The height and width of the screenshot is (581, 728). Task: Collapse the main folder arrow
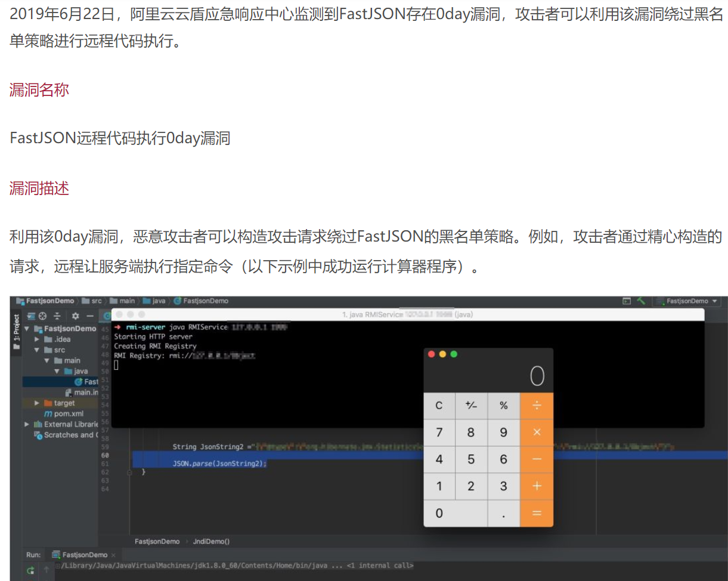tap(47, 361)
